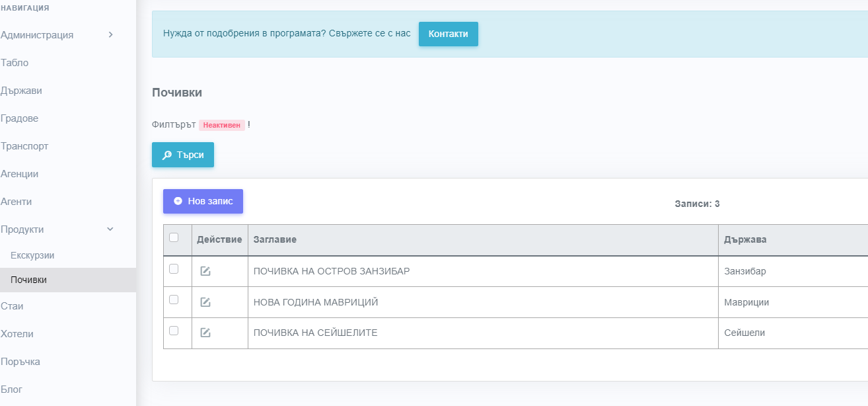The width and height of the screenshot is (868, 406).
Task: Mark checkbox for ПОЧИВКА НА СЕЙШЕЛИТЕ row
Action: (x=174, y=331)
